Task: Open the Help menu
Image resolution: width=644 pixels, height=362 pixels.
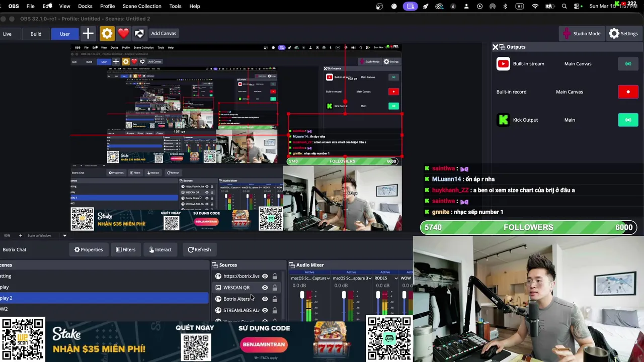Action: (x=195, y=6)
